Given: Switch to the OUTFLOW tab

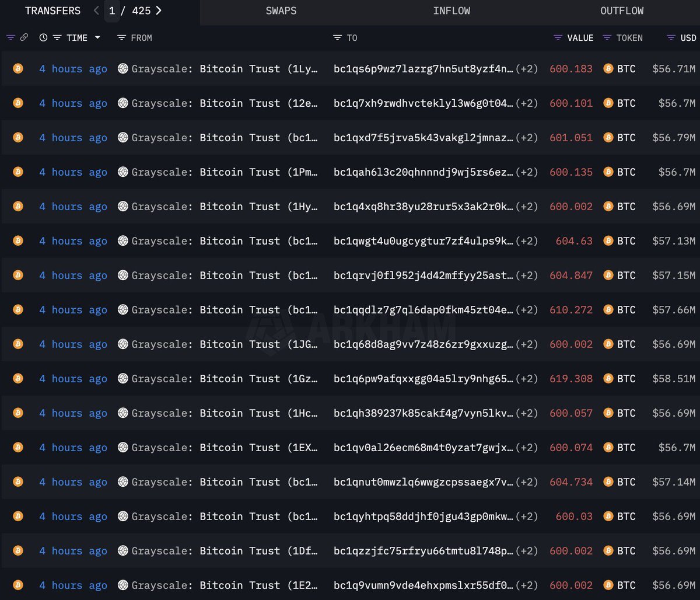Looking at the screenshot, I should click(x=622, y=11).
